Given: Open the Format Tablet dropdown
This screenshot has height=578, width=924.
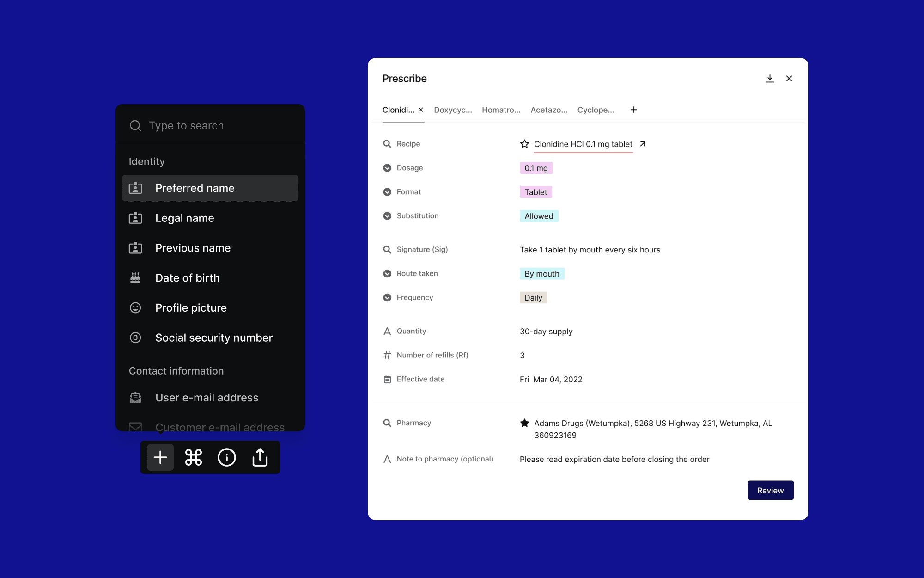Looking at the screenshot, I should tap(535, 192).
